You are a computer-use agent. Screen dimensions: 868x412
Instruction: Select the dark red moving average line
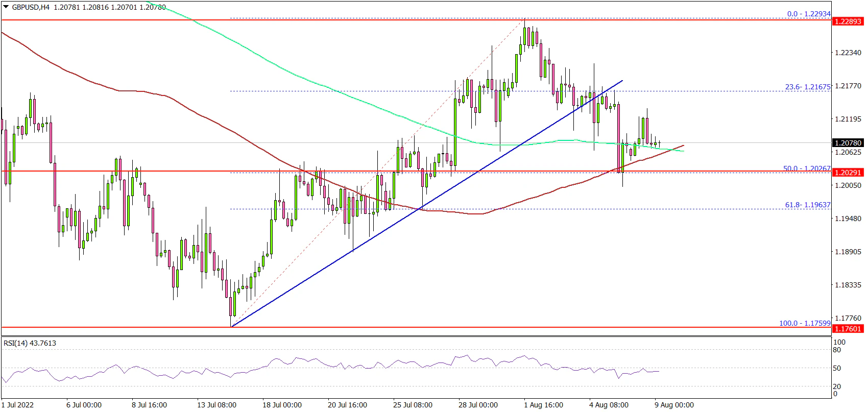pyautogui.click(x=204, y=118)
